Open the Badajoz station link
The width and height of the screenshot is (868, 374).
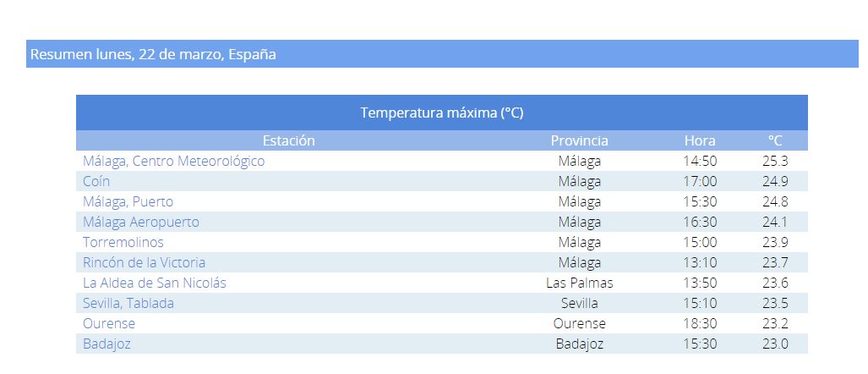[x=106, y=344]
